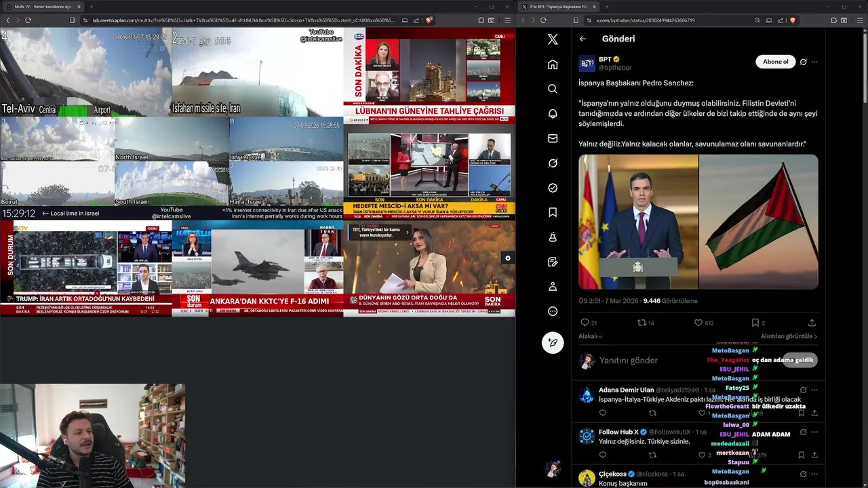Open three-dot menu on BPT post
The width and height of the screenshot is (868, 488).
pyautogui.click(x=814, y=62)
